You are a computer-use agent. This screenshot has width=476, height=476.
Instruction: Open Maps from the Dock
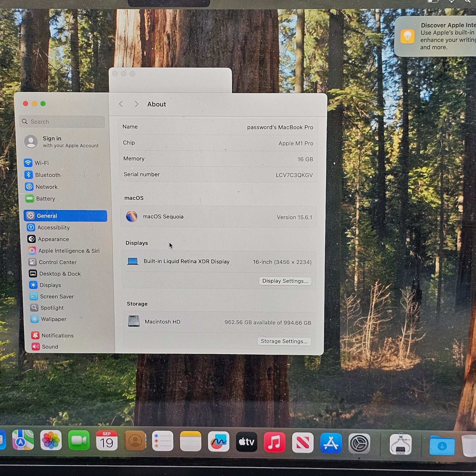pos(23,440)
